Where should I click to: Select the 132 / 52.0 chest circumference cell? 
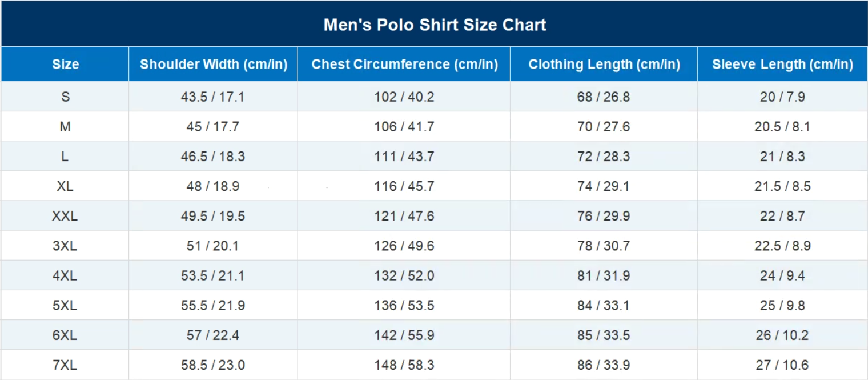404,275
